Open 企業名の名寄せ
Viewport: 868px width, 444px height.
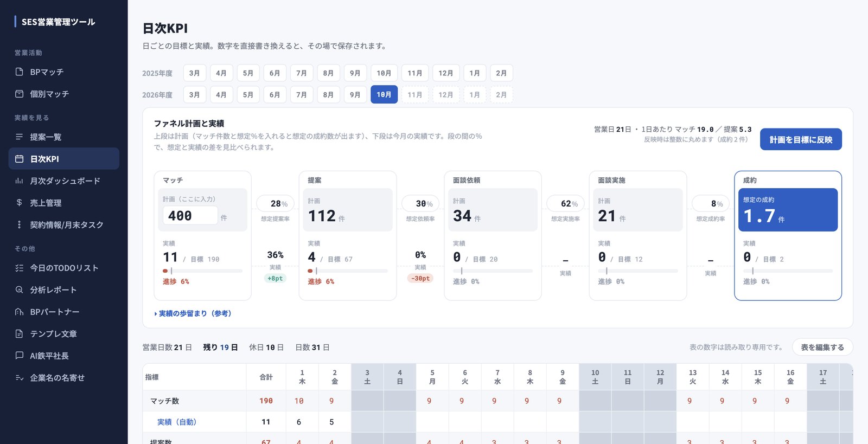64,377
